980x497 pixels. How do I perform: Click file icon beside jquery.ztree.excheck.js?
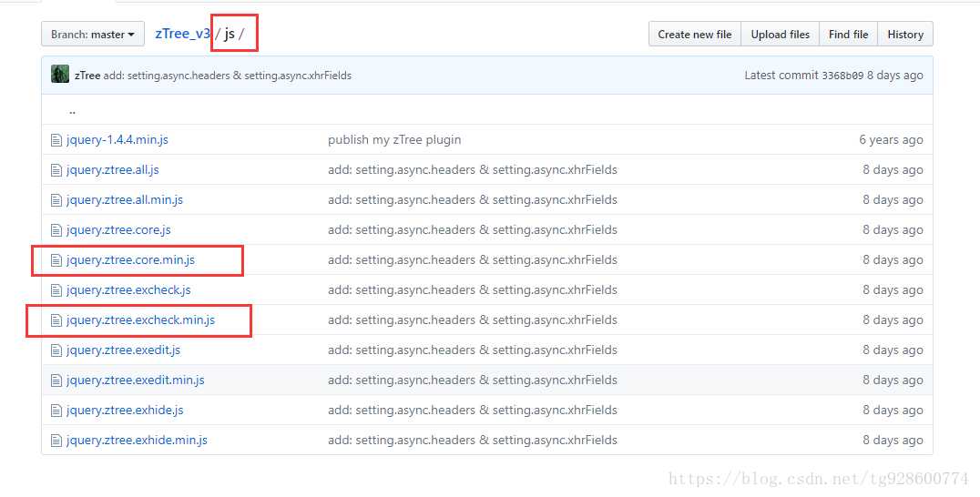56,290
